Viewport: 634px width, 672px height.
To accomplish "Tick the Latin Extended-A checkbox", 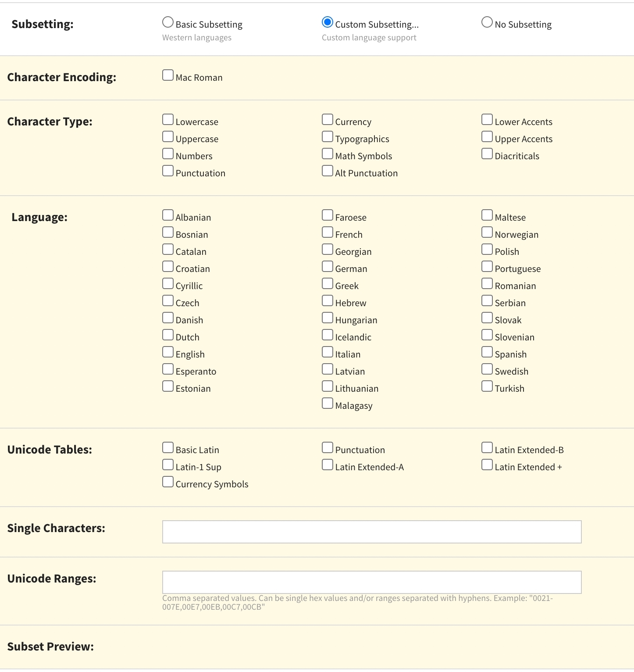I will 328,465.
